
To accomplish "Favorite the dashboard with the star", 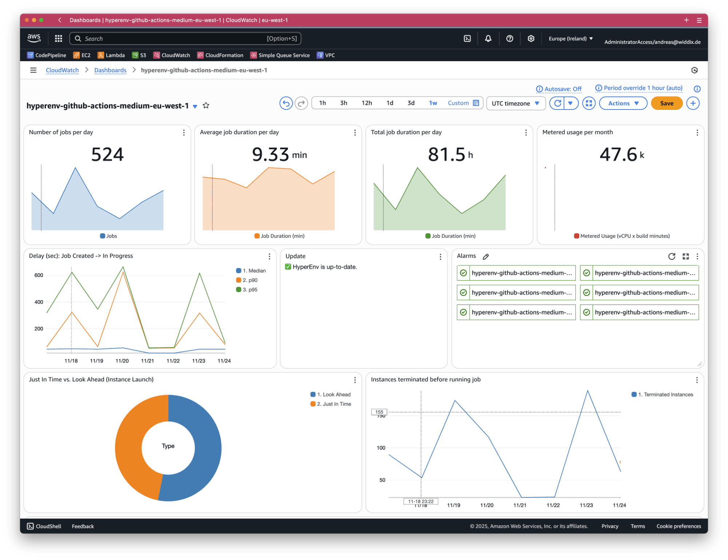I will click(x=206, y=106).
